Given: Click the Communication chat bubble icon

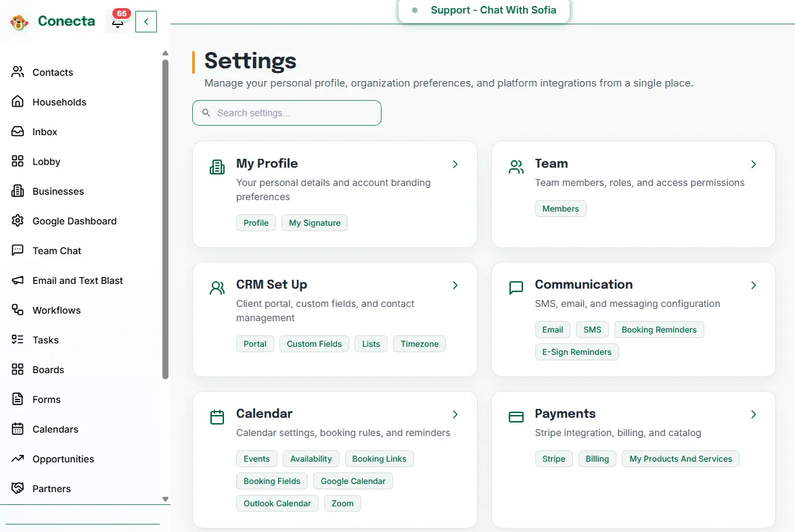Looking at the screenshot, I should 516,288.
